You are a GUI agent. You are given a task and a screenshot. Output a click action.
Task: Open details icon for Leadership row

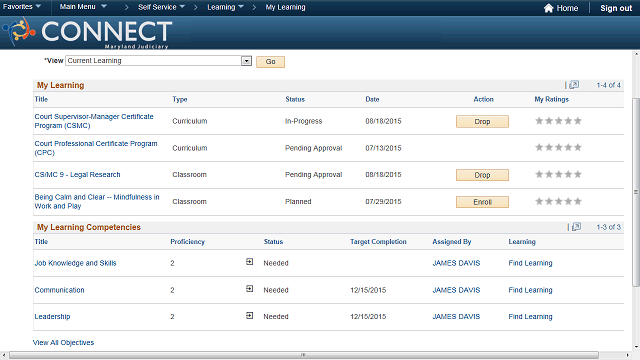(x=249, y=316)
